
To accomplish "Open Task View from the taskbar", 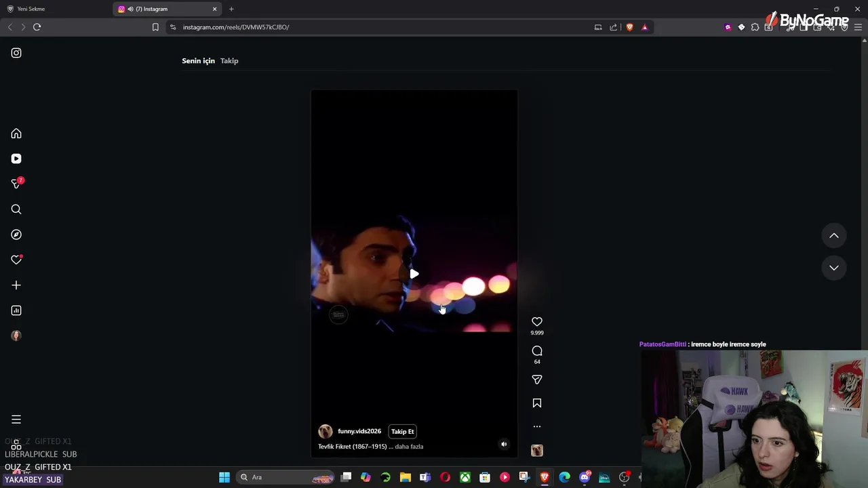I will pyautogui.click(x=346, y=477).
